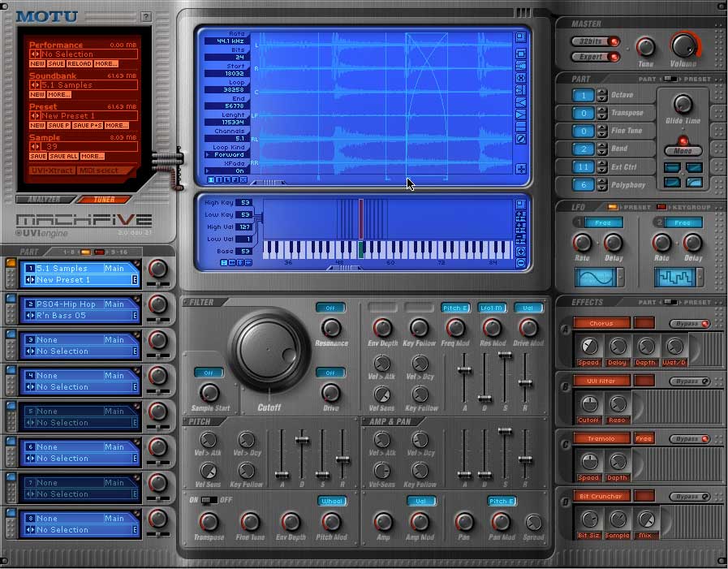Click X tool icon in waveform bottom-left toolbar
Viewport: 728px width, 569px height.
tap(243, 179)
